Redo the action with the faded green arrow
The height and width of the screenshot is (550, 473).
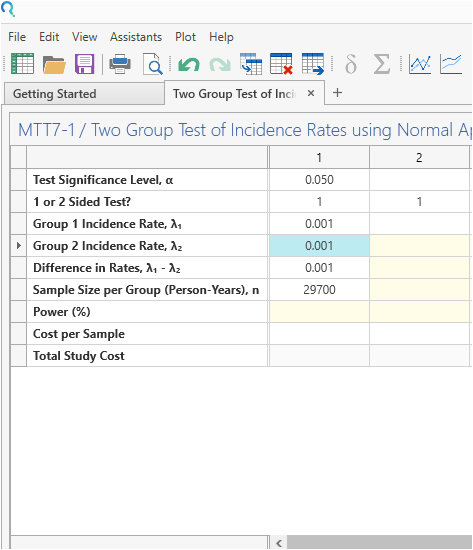click(x=220, y=65)
